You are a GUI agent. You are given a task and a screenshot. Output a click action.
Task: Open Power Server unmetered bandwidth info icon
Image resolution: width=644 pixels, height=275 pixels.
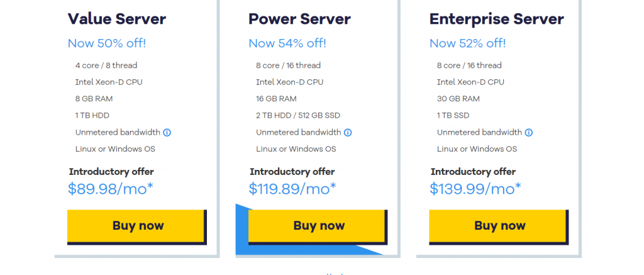348,133
